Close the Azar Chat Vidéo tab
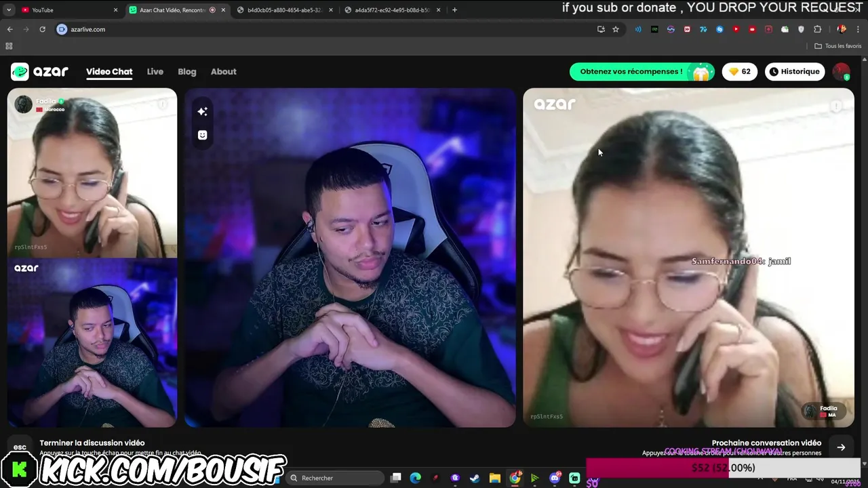The image size is (868, 488). point(223,10)
